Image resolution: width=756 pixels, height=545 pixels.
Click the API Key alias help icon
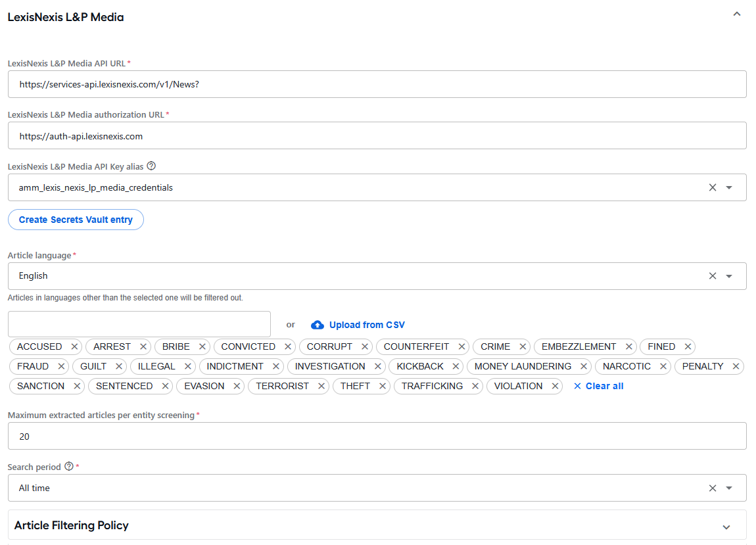point(151,166)
